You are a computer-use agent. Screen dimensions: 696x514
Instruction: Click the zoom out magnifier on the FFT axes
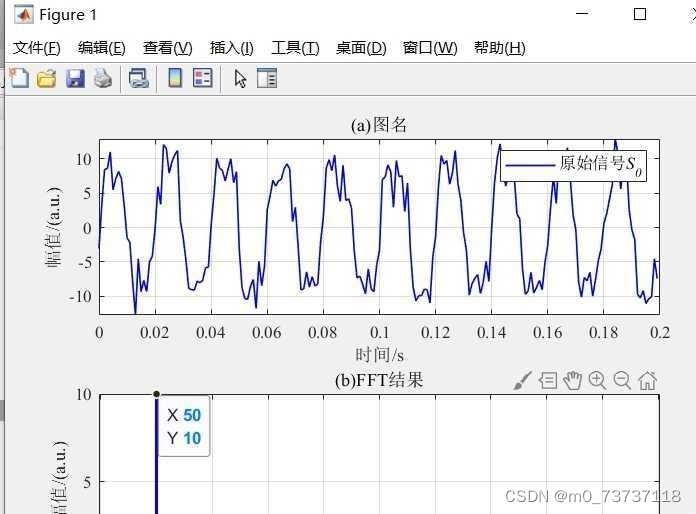[622, 380]
